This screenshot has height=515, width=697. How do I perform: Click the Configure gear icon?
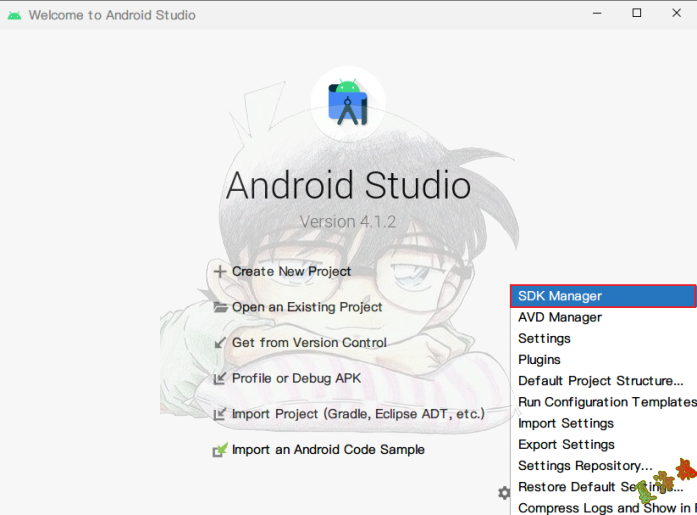tap(504, 492)
